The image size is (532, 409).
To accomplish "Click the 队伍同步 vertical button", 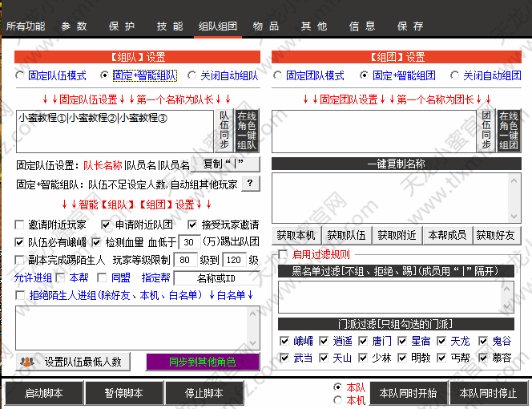I will 224,131.
